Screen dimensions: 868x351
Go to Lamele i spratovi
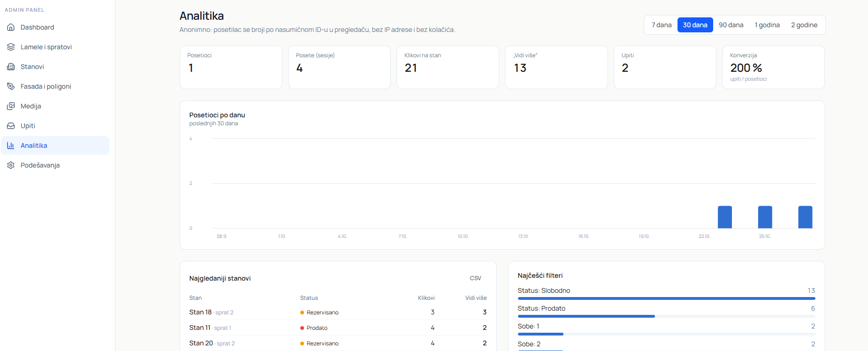click(55, 47)
